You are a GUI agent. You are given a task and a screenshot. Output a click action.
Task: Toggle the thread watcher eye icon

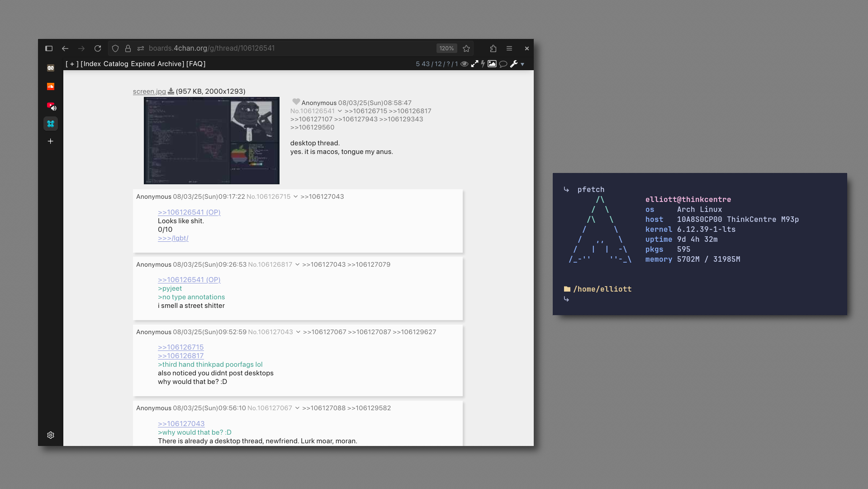click(x=465, y=64)
